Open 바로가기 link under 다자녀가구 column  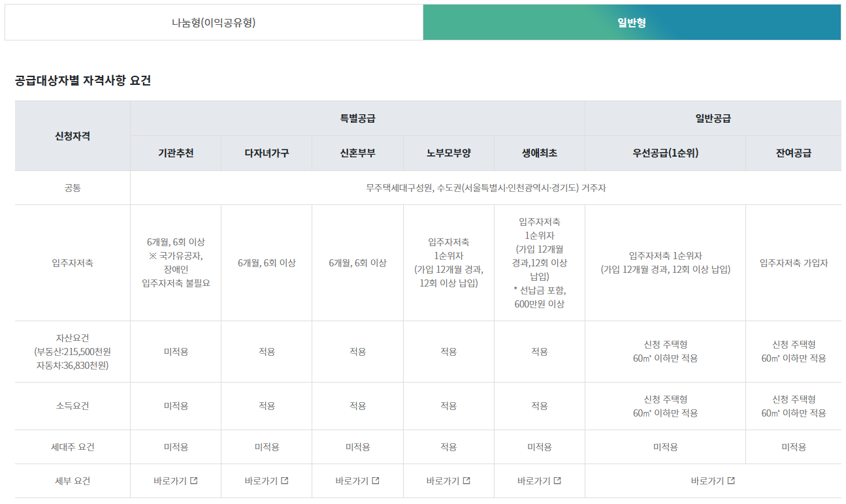[267, 481]
